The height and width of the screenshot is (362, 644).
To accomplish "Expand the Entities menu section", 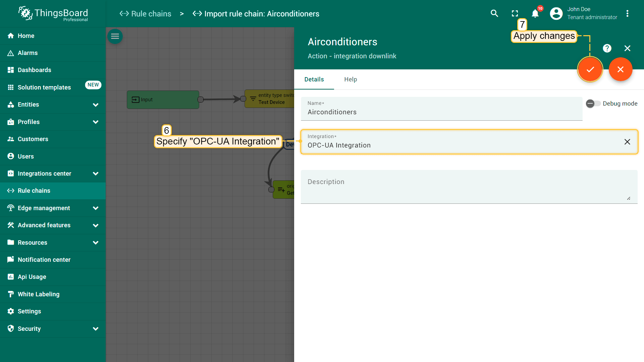I will pos(96,105).
